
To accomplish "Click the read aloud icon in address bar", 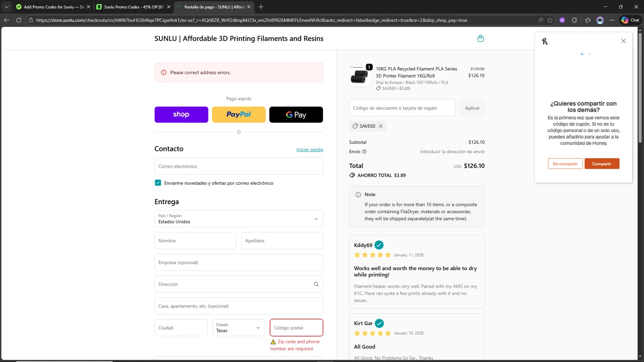I will click(541, 20).
